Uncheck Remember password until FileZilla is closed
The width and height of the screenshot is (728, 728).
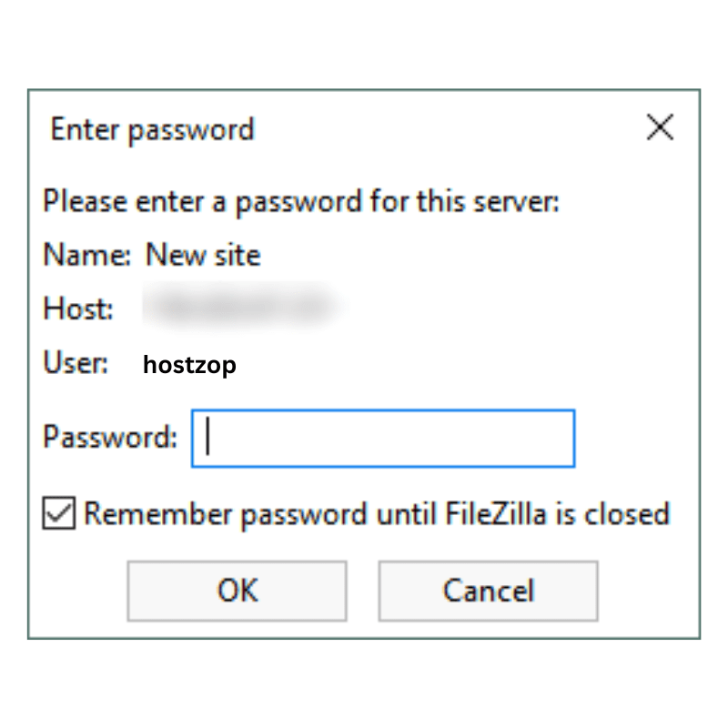point(57,513)
